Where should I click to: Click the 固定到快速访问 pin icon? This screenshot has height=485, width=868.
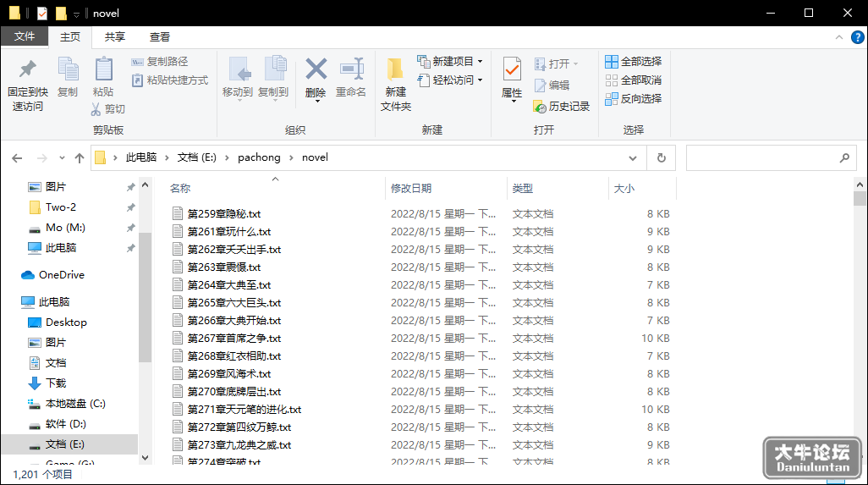[x=28, y=69]
